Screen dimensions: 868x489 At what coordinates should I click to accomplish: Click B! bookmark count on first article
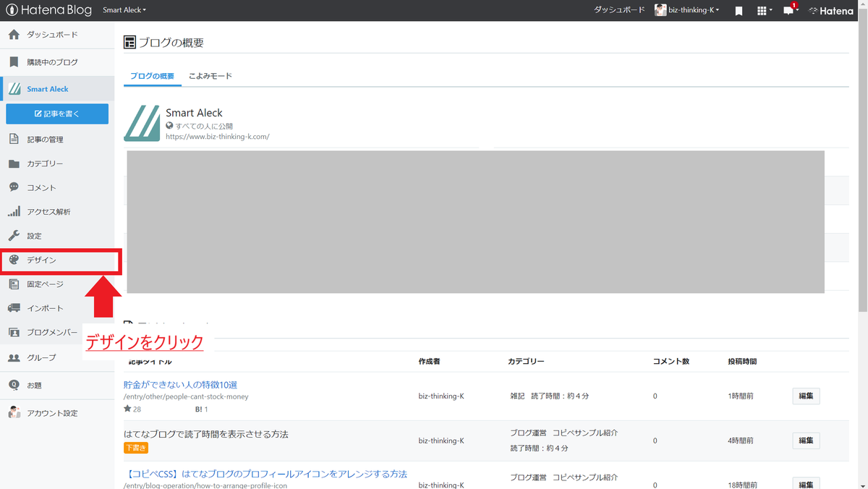pyautogui.click(x=201, y=409)
